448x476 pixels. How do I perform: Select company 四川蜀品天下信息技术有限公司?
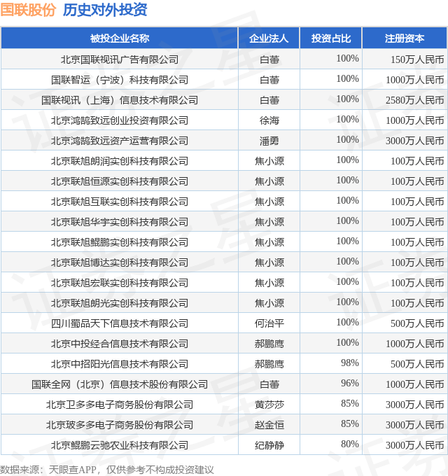120,323
